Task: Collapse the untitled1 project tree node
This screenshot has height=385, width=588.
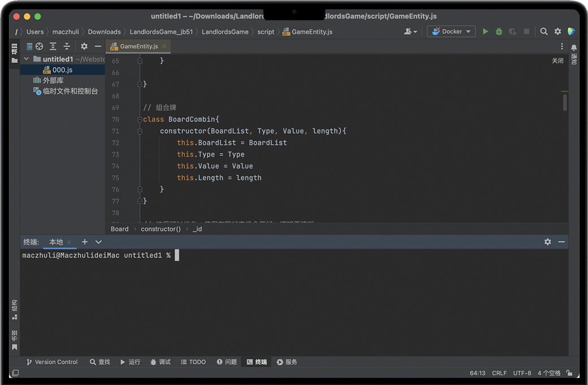Action: 26,59
